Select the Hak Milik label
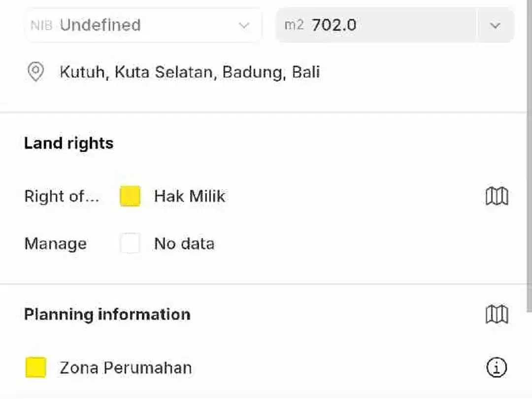 (190, 196)
